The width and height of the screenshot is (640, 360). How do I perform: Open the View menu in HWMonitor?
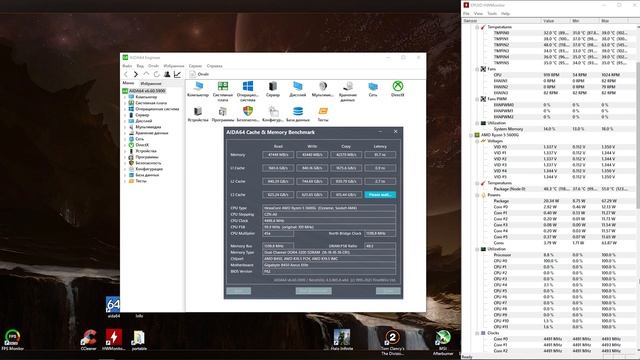pos(478,13)
